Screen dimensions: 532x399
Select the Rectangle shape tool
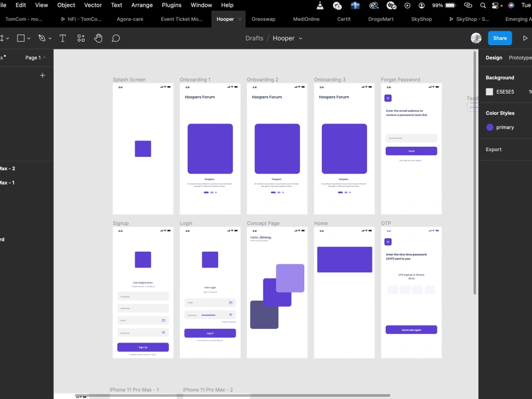click(x=21, y=38)
